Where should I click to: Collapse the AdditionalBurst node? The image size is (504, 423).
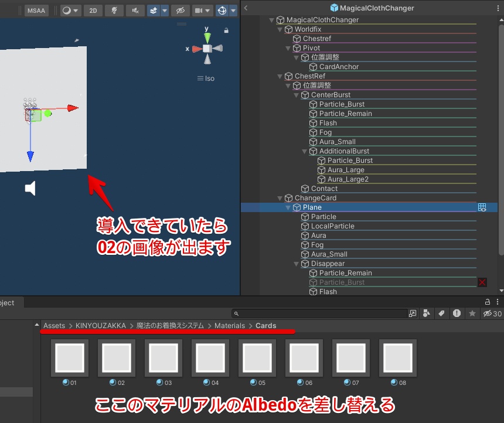click(x=304, y=151)
